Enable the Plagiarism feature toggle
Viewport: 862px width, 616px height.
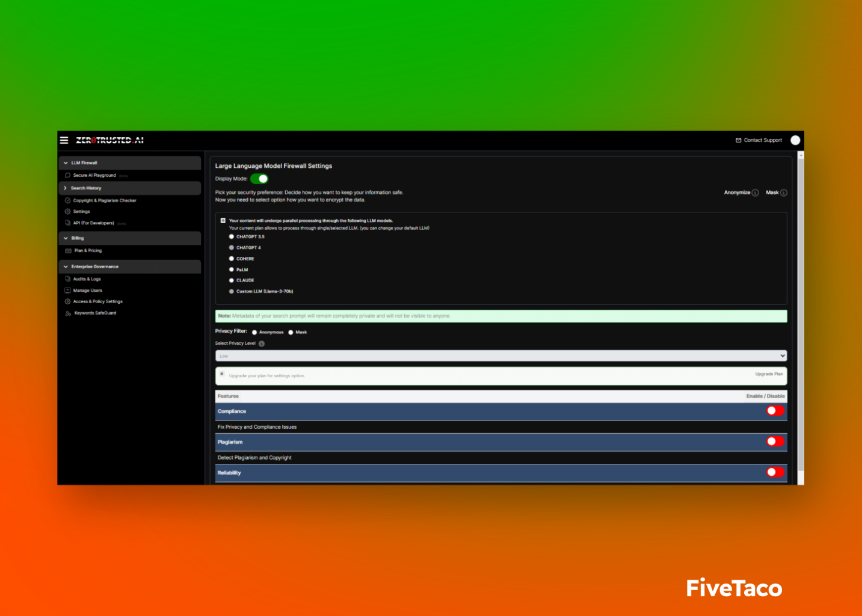(775, 442)
